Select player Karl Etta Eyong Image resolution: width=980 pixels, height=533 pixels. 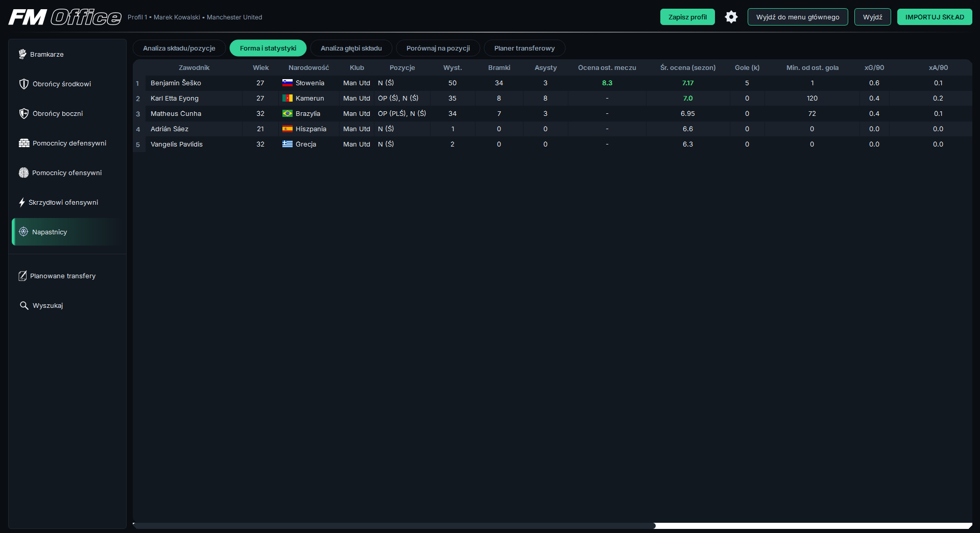(x=175, y=98)
